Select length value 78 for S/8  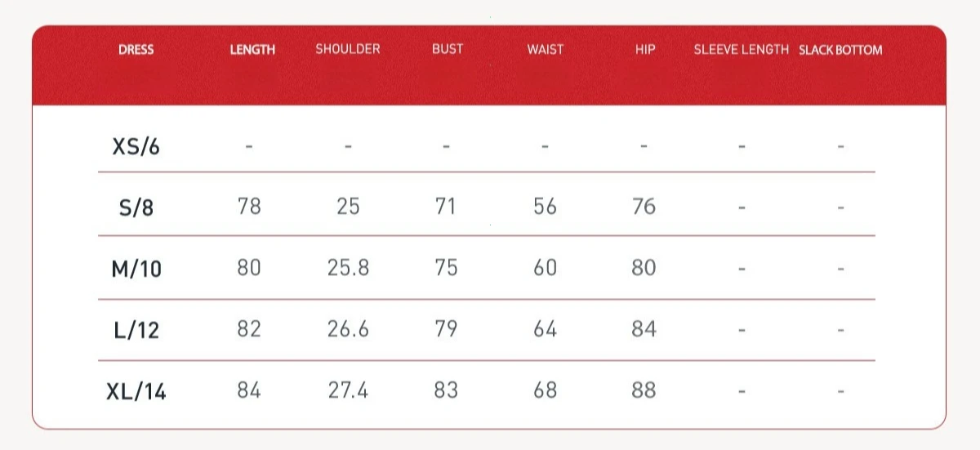[249, 206]
